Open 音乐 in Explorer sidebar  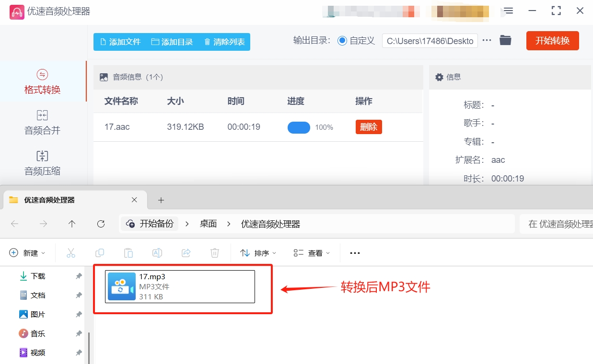[x=32, y=334]
